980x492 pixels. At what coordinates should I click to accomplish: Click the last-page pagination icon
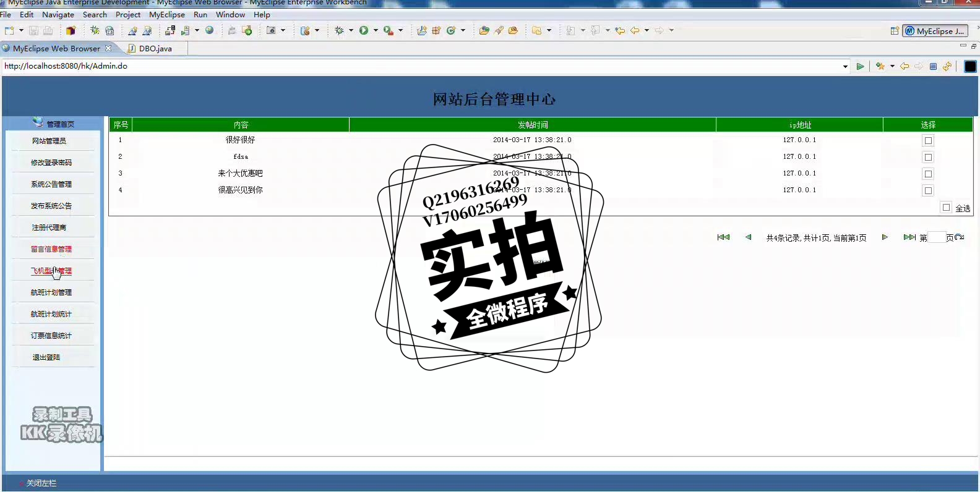(909, 237)
